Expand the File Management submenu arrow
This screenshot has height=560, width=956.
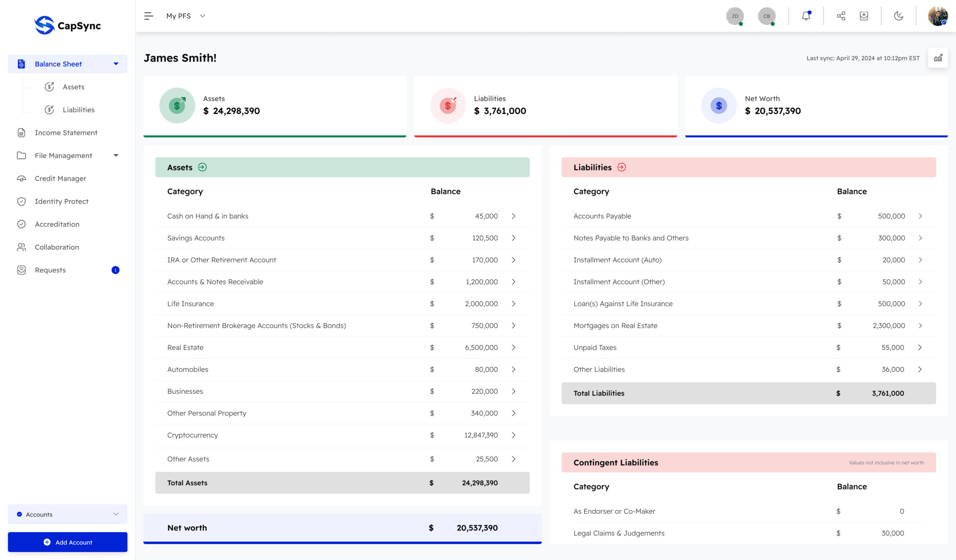click(x=116, y=155)
